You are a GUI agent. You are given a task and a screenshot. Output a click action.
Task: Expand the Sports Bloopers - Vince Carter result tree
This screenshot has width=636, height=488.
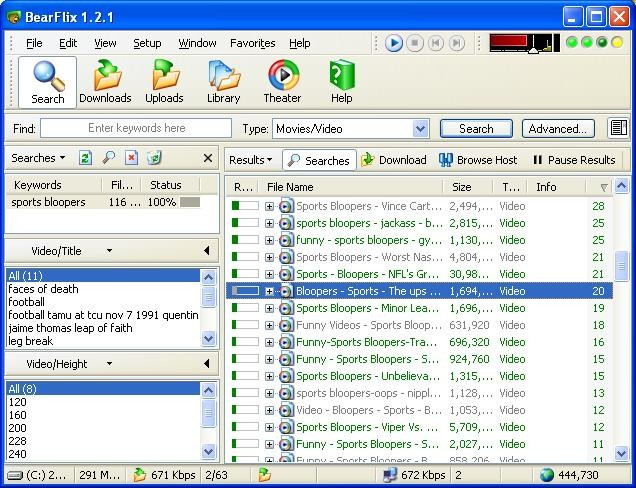pos(269,206)
